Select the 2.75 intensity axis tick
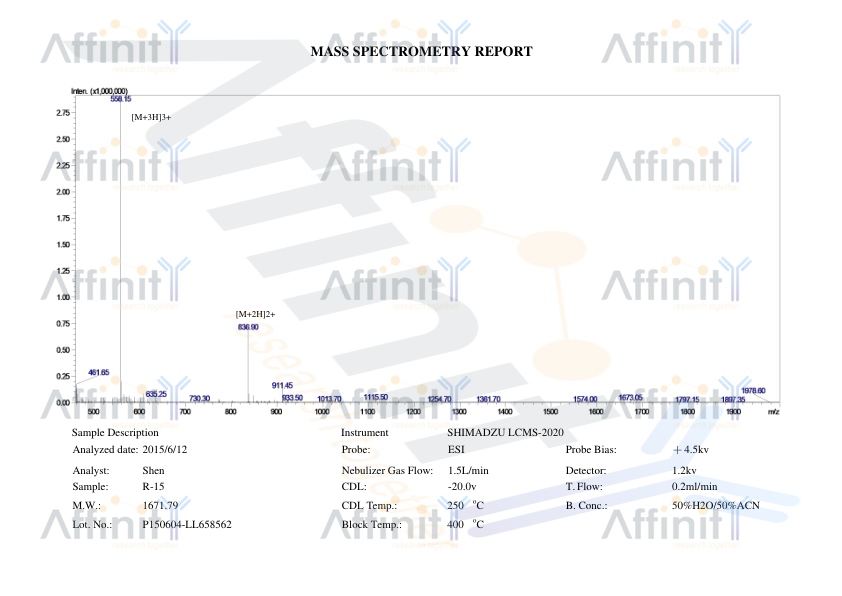 coord(63,113)
